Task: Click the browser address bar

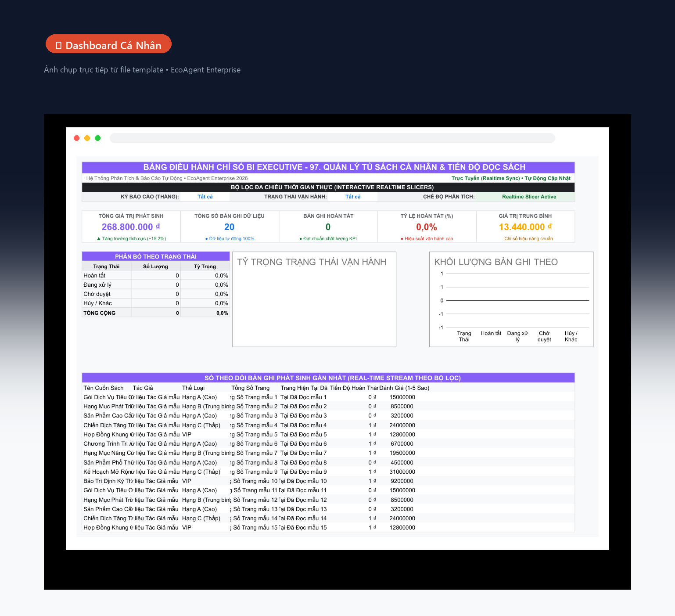Action: (x=332, y=138)
